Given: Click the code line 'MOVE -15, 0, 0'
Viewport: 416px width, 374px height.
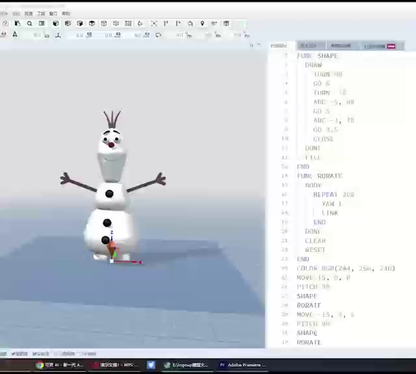Looking at the screenshot, I should click(326, 314).
